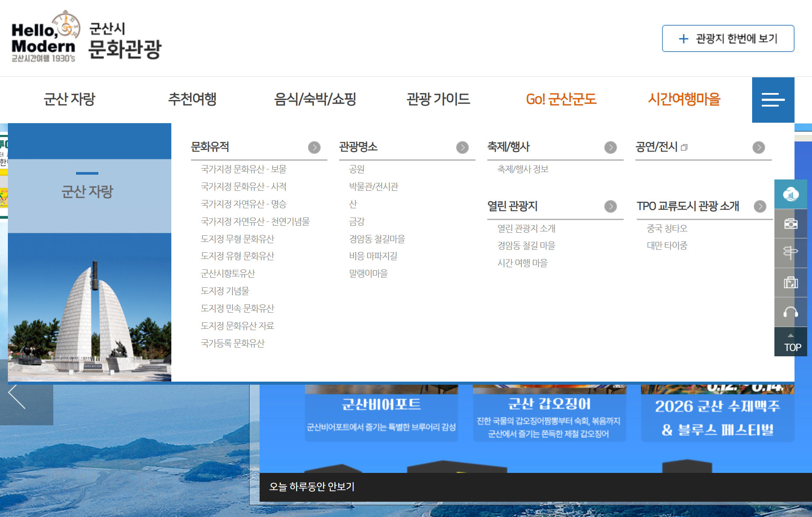Click the 열린 관광지 section heading
Screen dimensions: 812x517
pos(512,206)
